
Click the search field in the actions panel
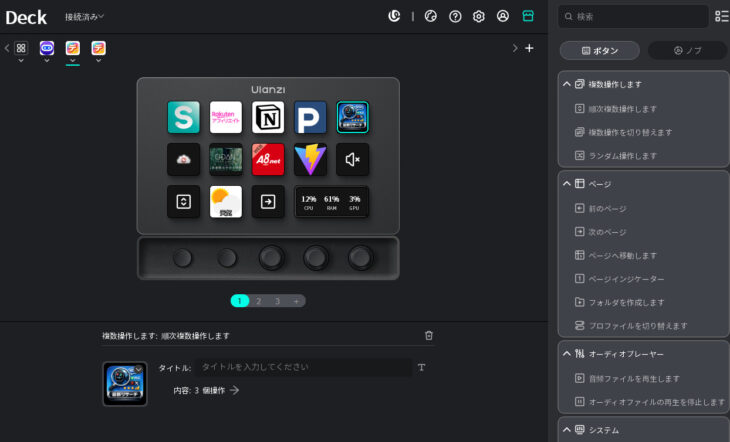pos(633,17)
